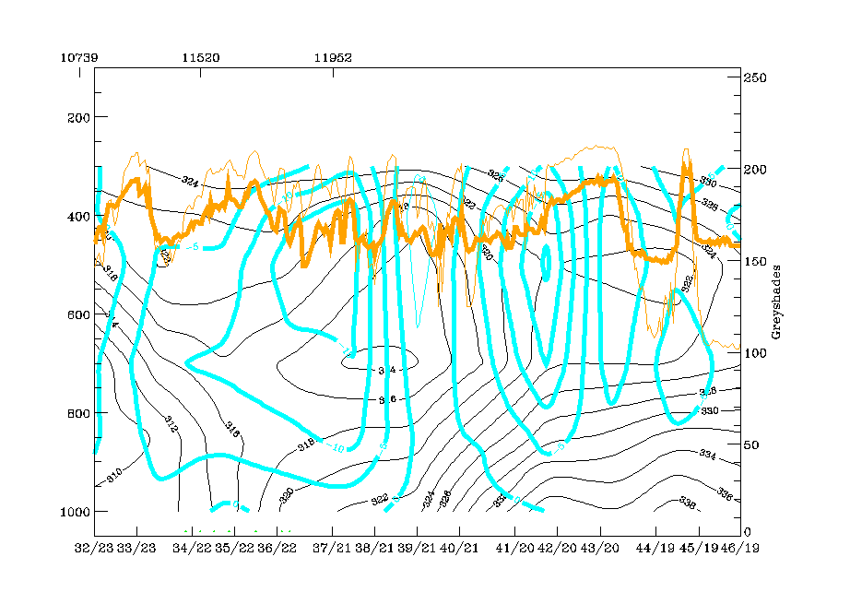Viewport: 850px width, 616px height.
Task: Click the 334 contour label at lower right
Action: [x=708, y=455]
